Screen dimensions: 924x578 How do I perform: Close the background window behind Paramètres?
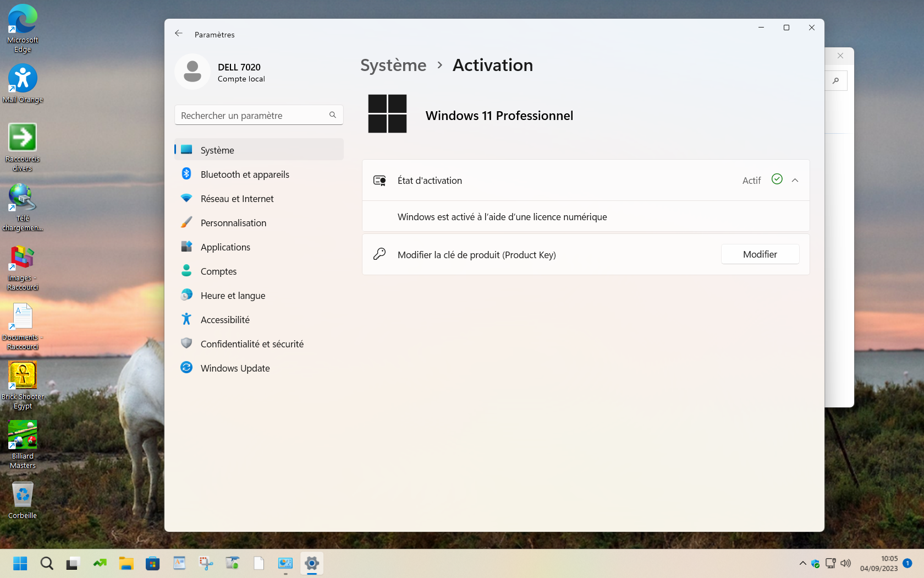pos(840,56)
